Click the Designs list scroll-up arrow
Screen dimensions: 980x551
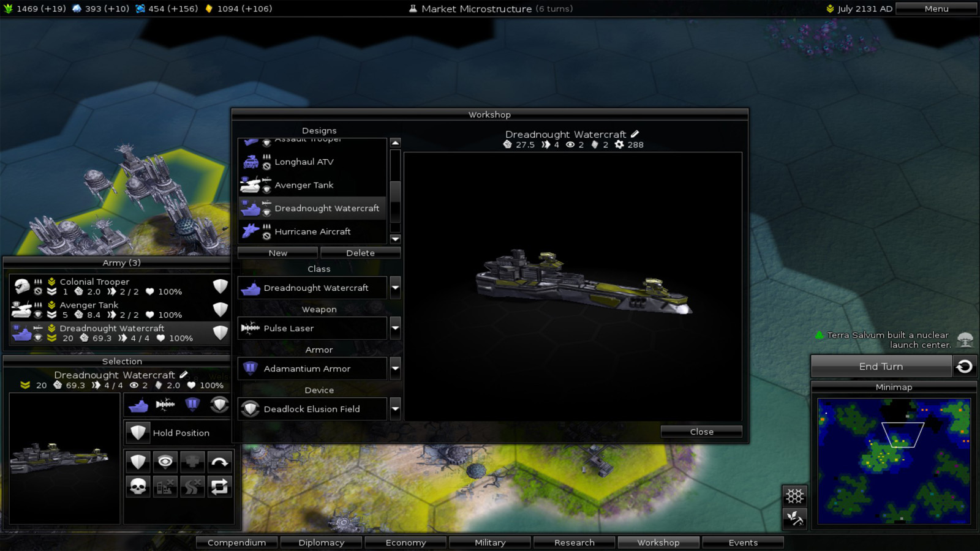[x=395, y=143]
